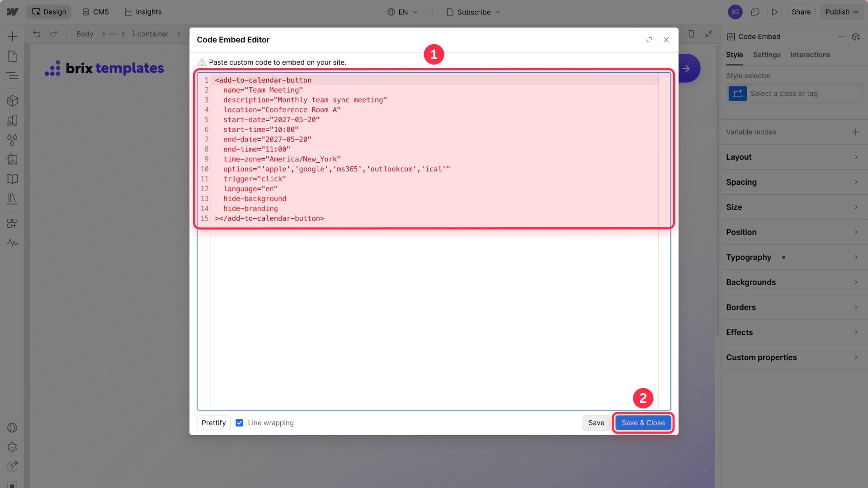Viewport: 868px width, 488px height.
Task: Open the Navigator panel icon
Action: (x=12, y=75)
